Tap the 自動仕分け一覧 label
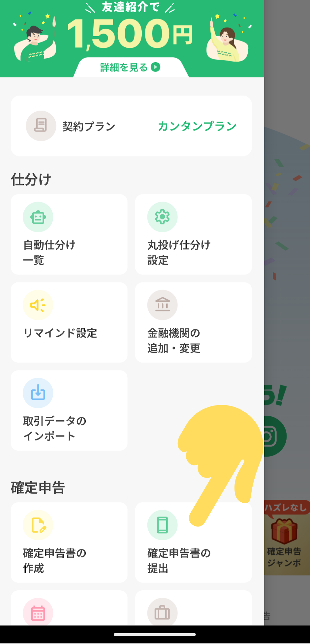This screenshot has height=644, width=310. tap(49, 253)
